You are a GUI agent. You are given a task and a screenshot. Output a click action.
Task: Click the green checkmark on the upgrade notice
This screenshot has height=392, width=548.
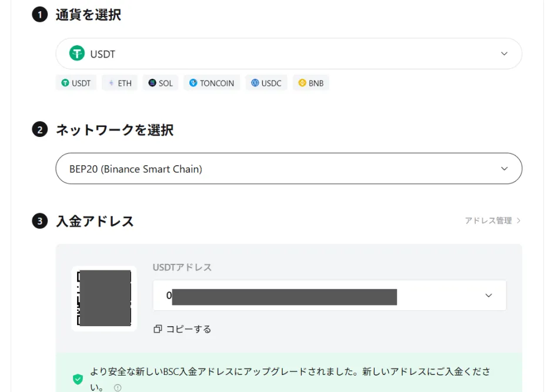click(x=77, y=379)
